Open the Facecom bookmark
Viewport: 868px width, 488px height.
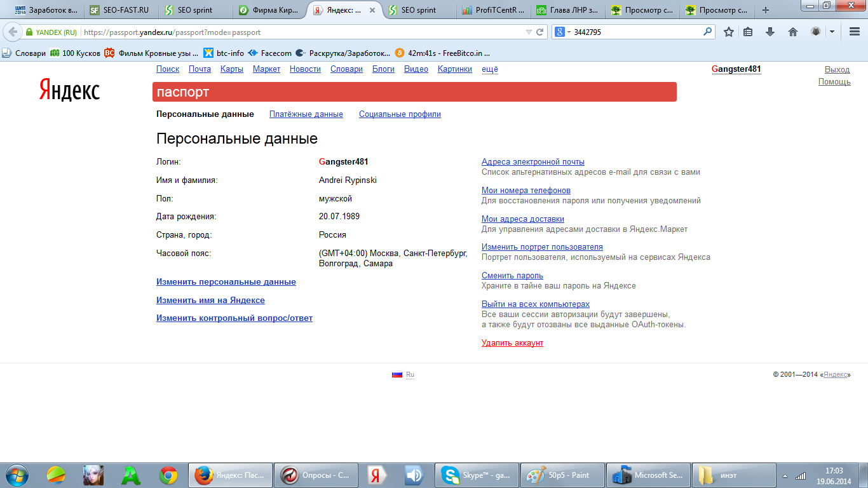(269, 53)
